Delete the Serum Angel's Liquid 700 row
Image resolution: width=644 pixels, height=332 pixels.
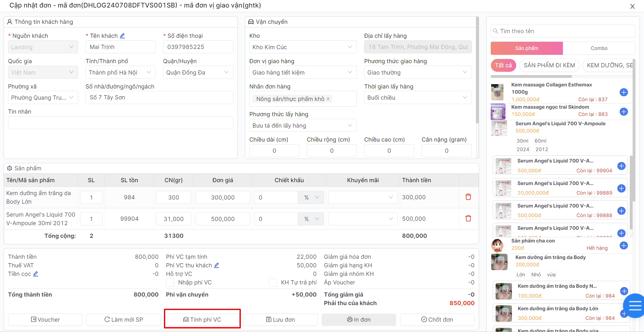point(468,218)
